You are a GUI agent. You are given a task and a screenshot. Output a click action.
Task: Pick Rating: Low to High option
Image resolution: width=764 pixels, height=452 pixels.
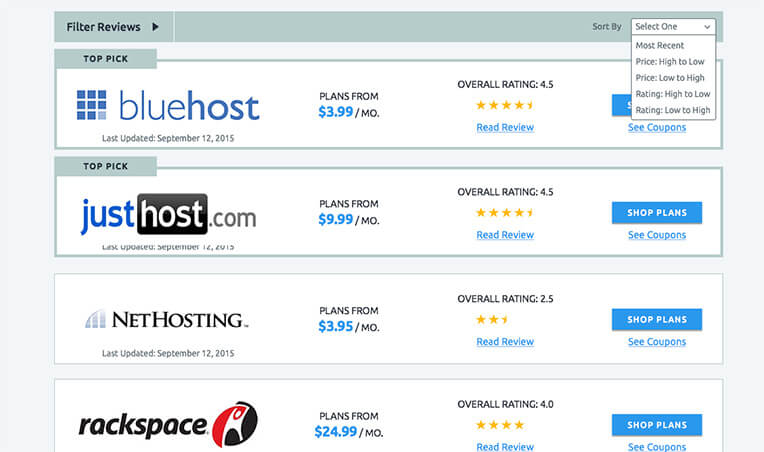tap(673, 110)
